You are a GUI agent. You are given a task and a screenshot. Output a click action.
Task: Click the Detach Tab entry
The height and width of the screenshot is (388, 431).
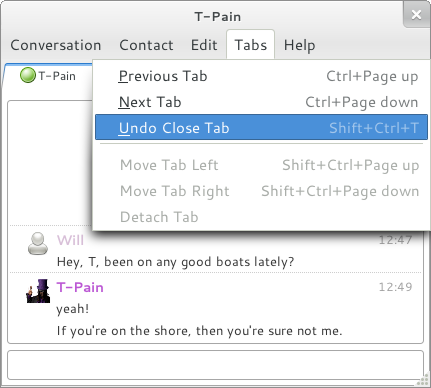261,217
